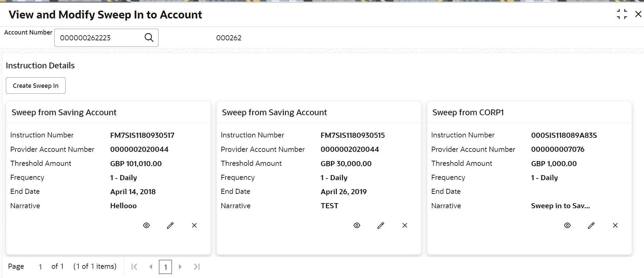The image size is (644, 278).
Task: Close the View and Modify Sweep In screen
Action: pyautogui.click(x=638, y=14)
